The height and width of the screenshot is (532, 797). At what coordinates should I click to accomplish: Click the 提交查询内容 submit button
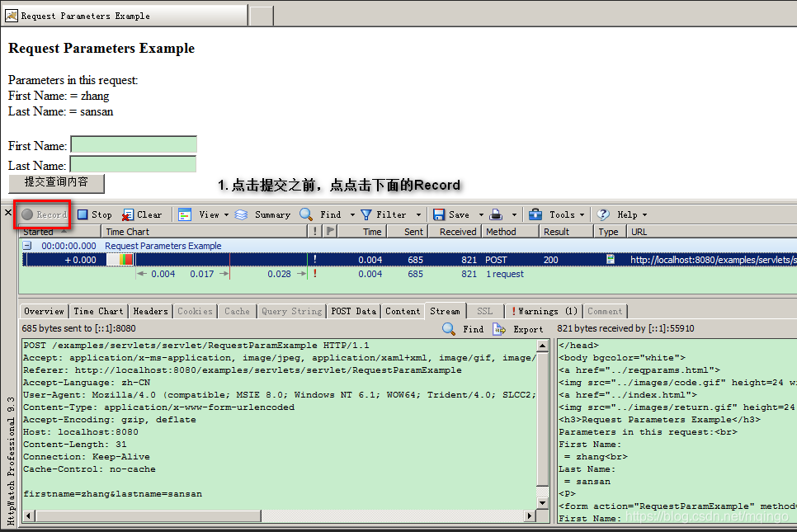pyautogui.click(x=56, y=183)
